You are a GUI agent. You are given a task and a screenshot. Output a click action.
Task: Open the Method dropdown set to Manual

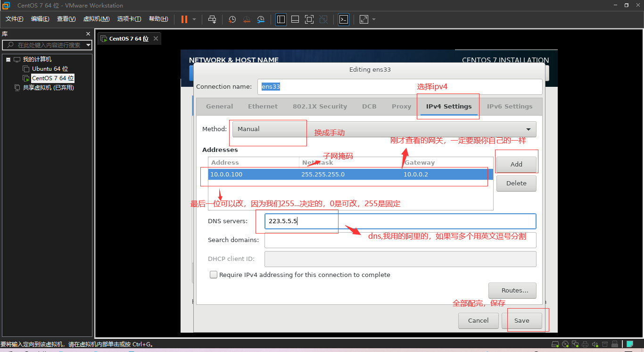(384, 129)
